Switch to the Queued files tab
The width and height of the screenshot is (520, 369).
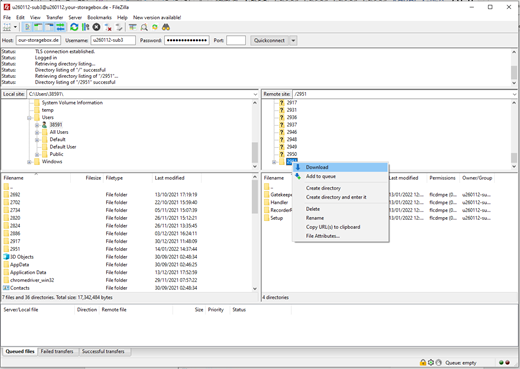coord(20,351)
